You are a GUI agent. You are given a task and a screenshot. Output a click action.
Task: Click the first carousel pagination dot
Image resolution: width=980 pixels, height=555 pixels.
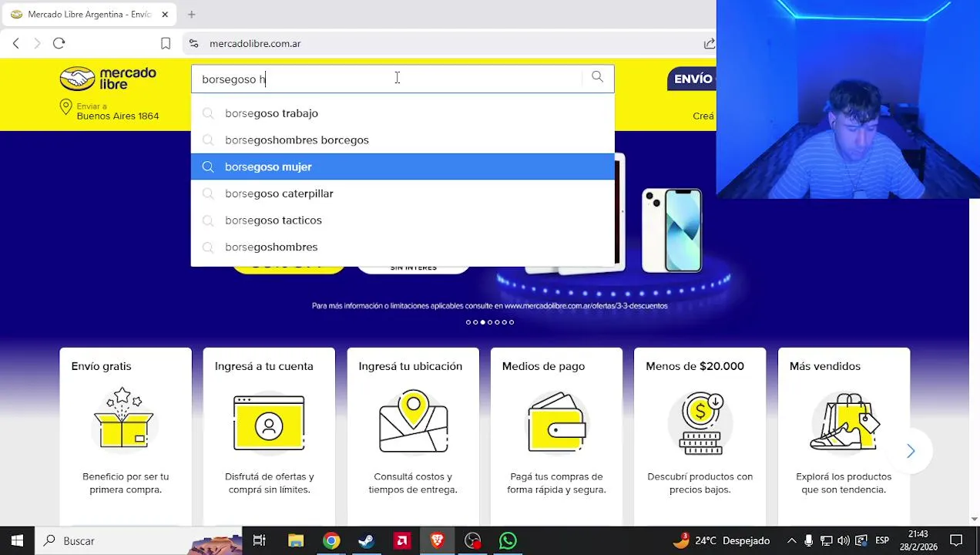(x=468, y=322)
